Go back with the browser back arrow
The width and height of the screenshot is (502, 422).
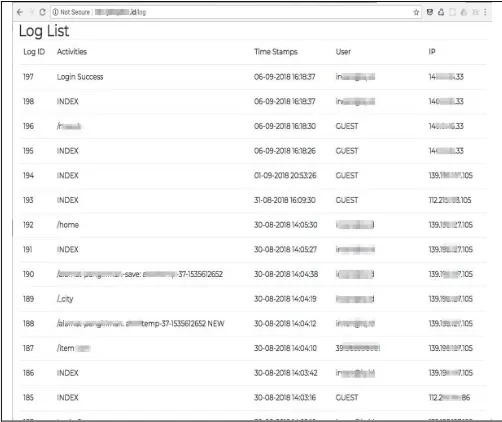(x=20, y=12)
